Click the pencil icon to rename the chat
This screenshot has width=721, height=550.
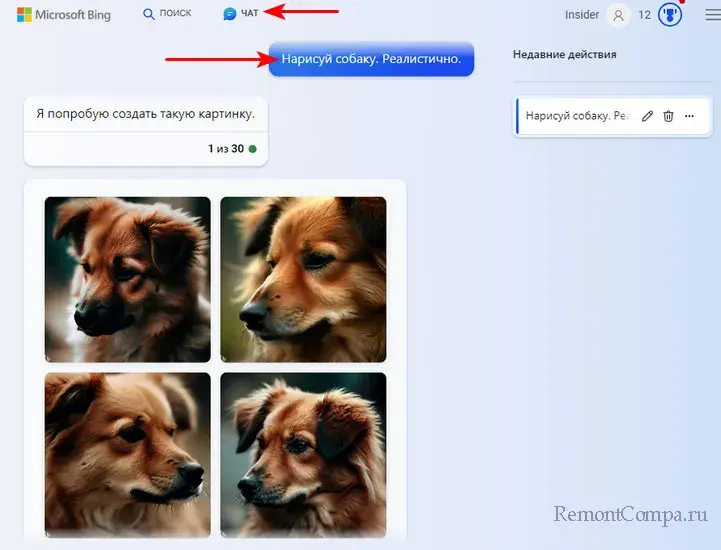click(647, 116)
